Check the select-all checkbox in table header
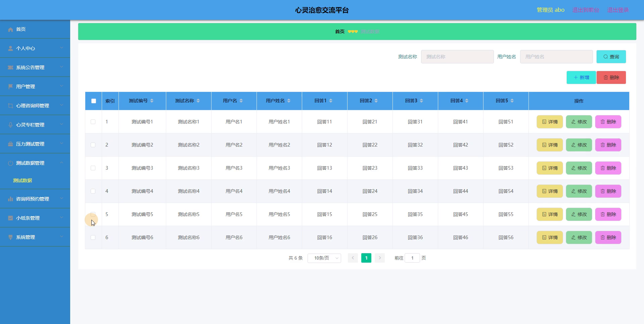 [94, 101]
